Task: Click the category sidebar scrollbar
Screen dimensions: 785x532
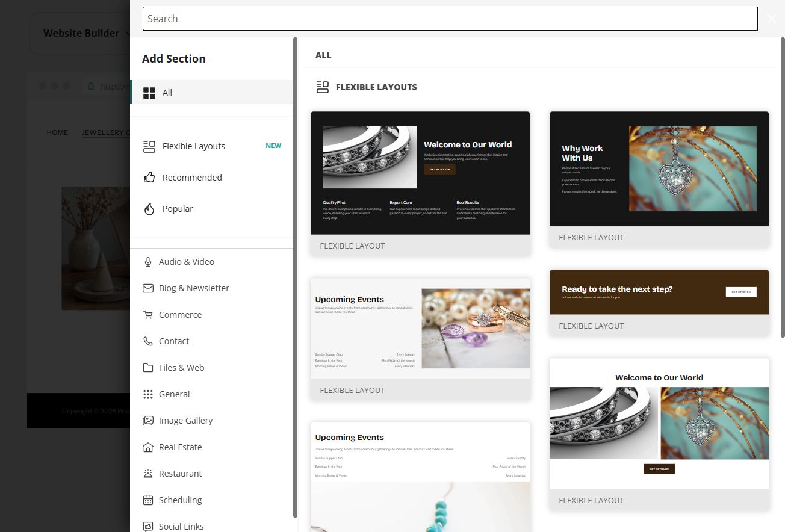Action: (x=295, y=277)
